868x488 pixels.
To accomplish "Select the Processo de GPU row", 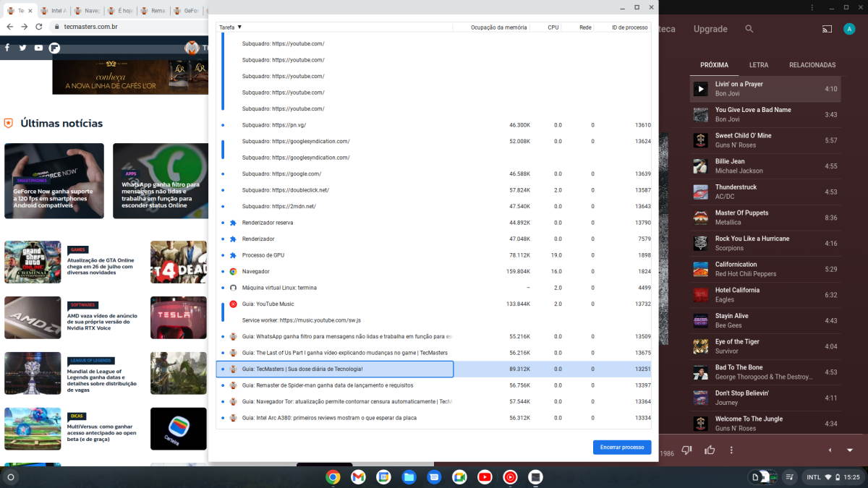I will (x=434, y=255).
